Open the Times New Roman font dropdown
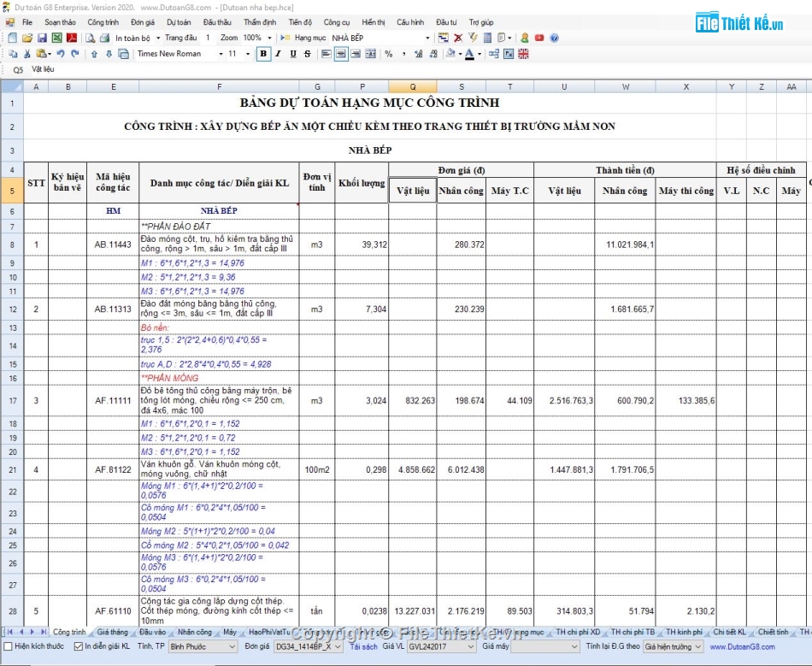Viewport: 812px width, 666px height. point(221,54)
